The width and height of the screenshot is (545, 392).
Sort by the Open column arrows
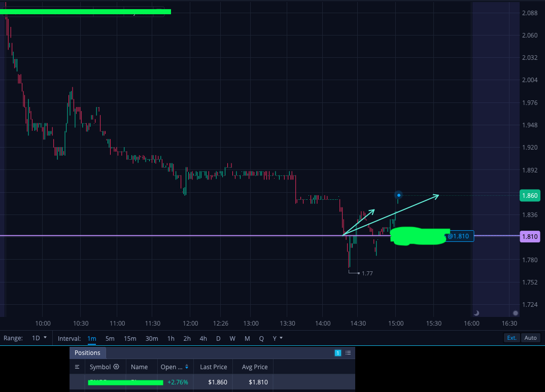coord(187,367)
